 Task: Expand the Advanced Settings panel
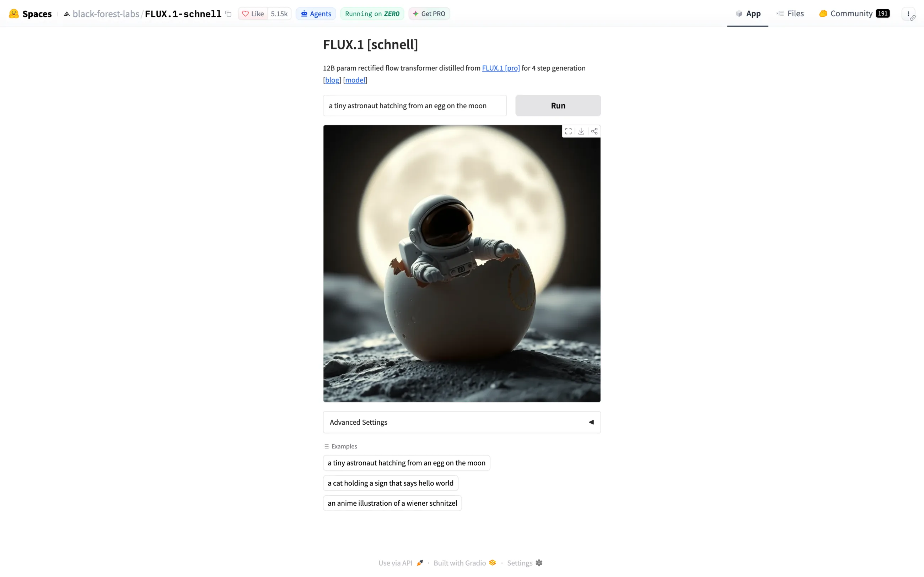[462, 422]
